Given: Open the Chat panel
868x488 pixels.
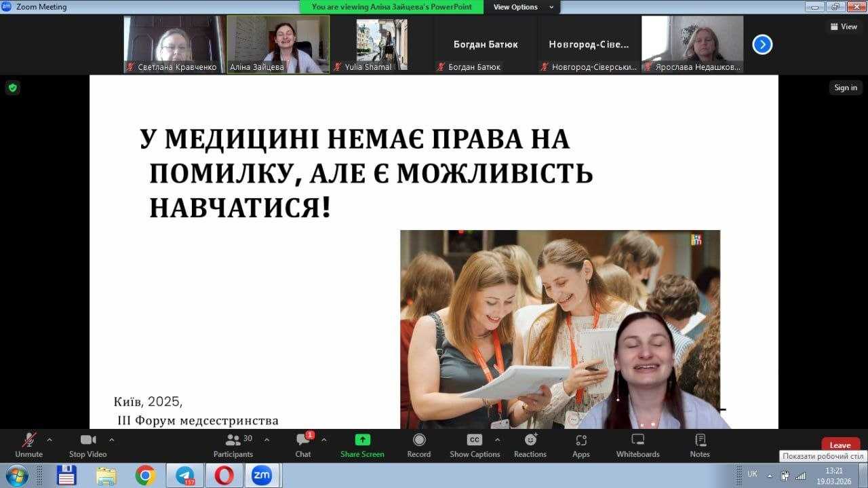Looking at the screenshot, I should [303, 440].
